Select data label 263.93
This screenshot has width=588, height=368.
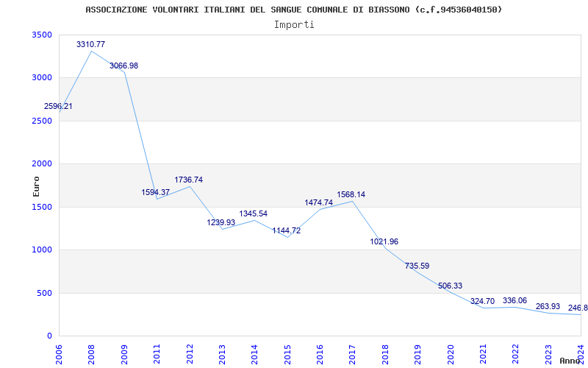[548, 306]
